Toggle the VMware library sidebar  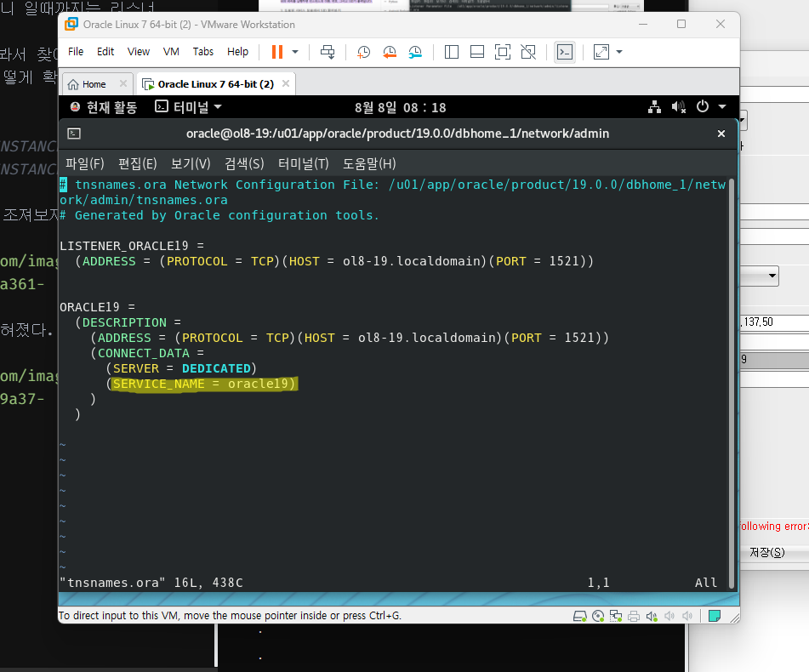click(452, 52)
